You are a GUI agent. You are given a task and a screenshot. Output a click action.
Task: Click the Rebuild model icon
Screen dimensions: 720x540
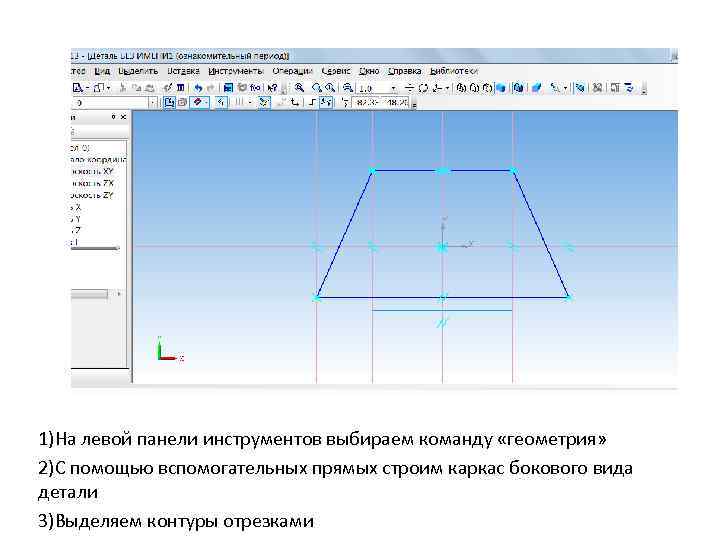point(580,88)
